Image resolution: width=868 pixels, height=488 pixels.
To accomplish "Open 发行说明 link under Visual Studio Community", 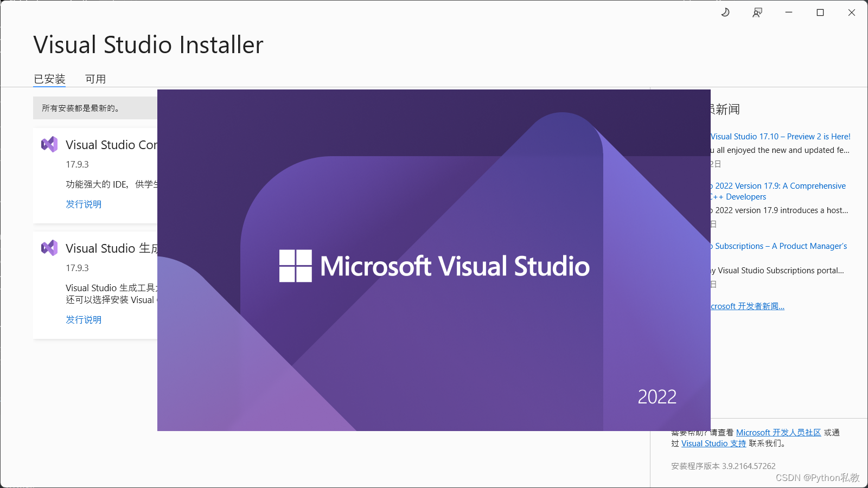I will [x=84, y=204].
